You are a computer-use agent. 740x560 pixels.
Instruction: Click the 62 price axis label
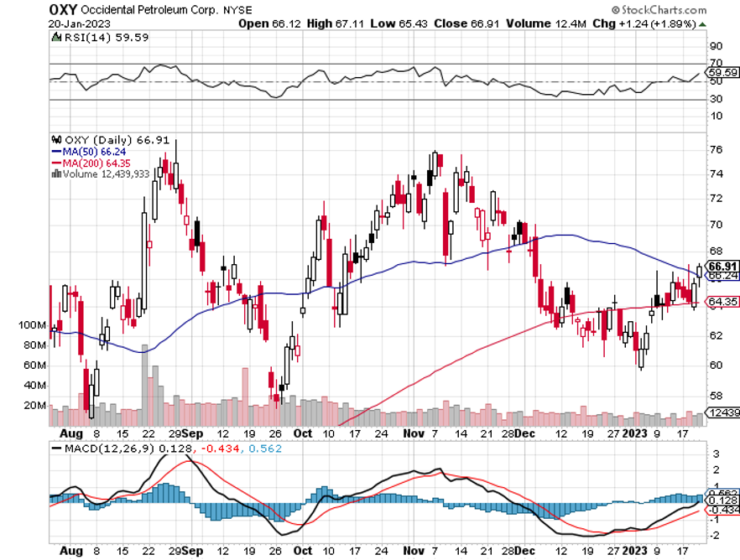coord(716,335)
